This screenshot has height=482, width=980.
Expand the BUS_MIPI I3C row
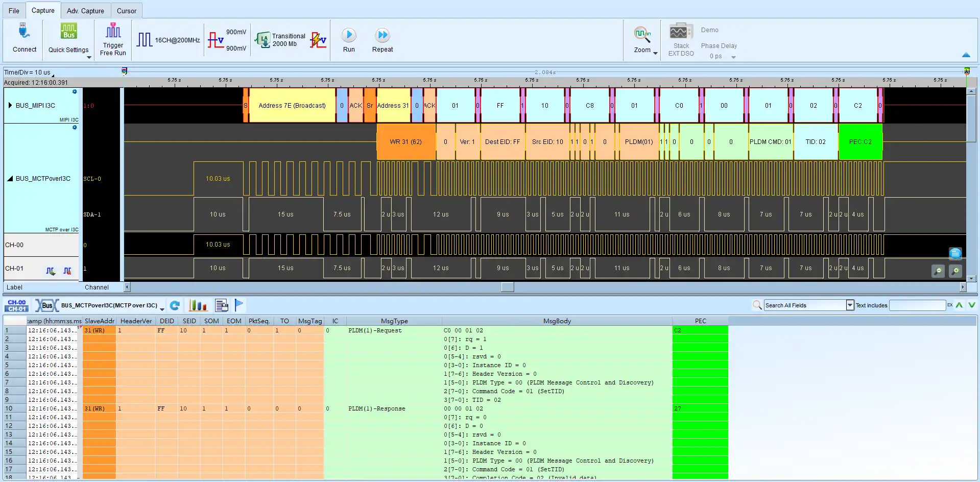[10, 106]
